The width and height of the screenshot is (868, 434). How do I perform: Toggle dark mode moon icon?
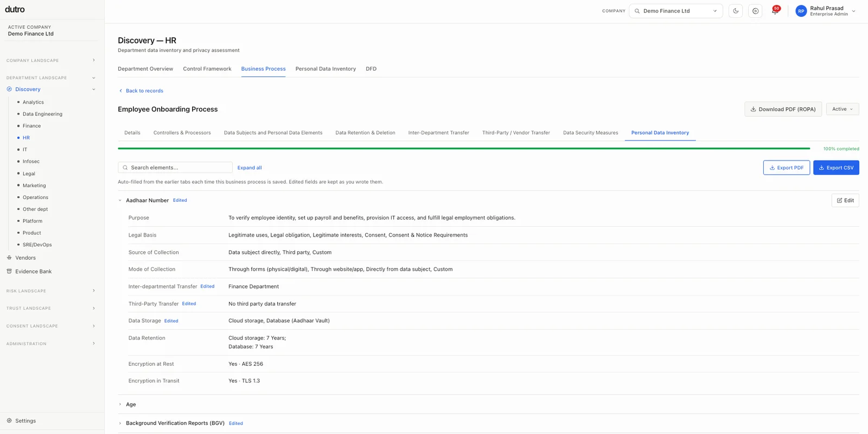[736, 11]
